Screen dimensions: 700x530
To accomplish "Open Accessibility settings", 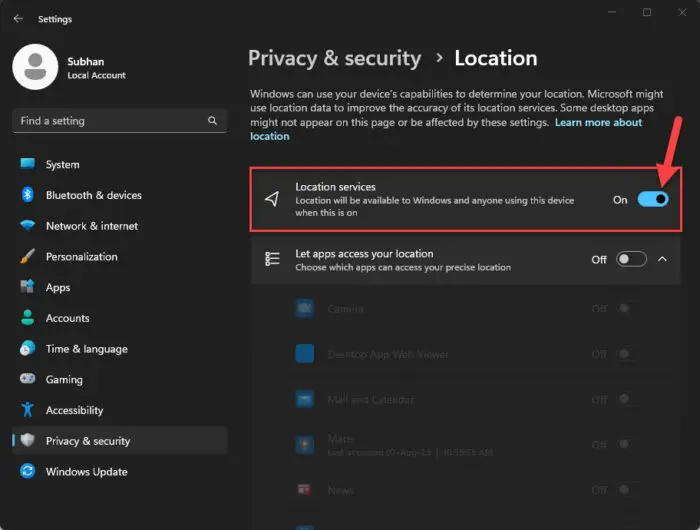I will (120, 410).
